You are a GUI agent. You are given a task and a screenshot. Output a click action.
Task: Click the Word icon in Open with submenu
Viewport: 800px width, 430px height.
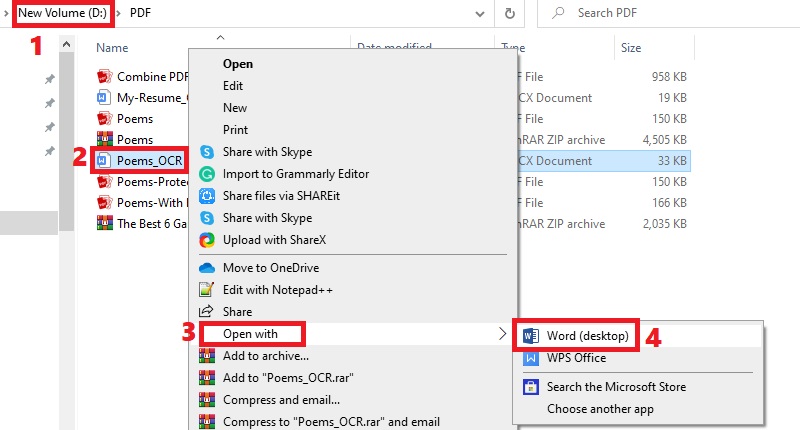click(x=531, y=336)
